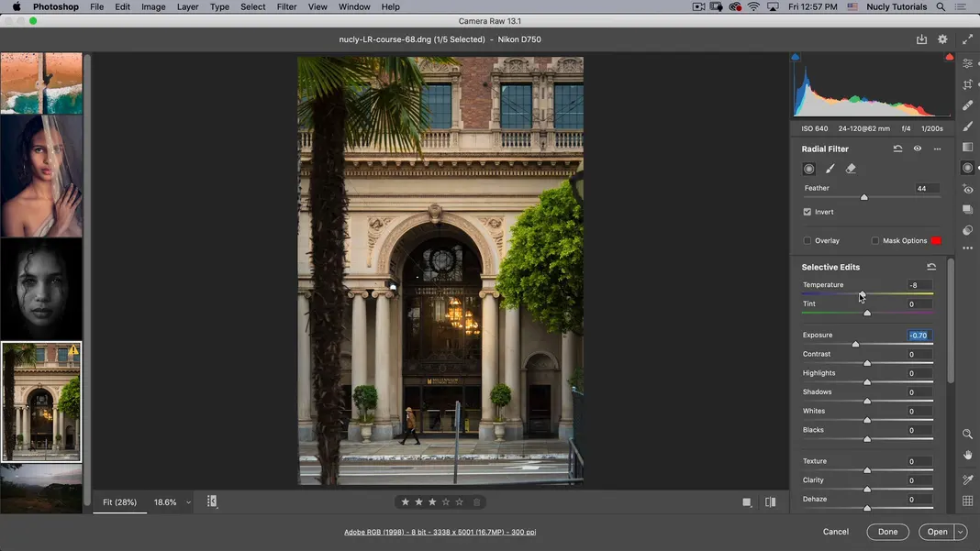The width and height of the screenshot is (980, 551).
Task: Select the new radial filter mode icon
Action: point(808,169)
